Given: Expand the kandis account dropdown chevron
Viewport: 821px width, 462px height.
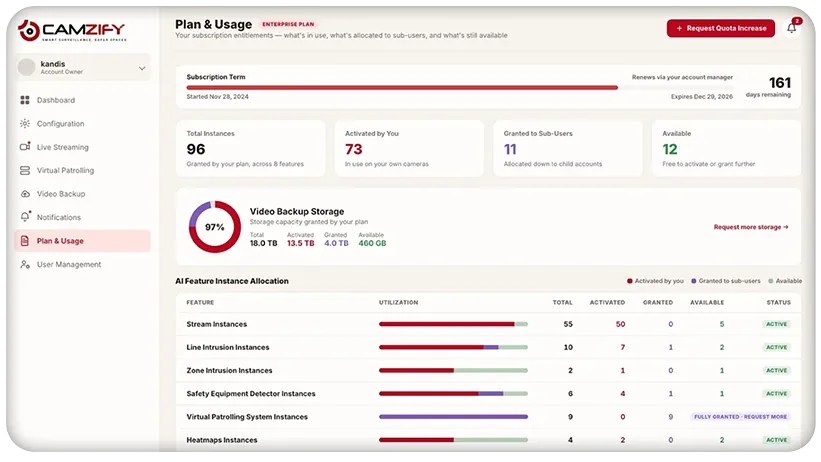Looking at the screenshot, I should (x=142, y=68).
